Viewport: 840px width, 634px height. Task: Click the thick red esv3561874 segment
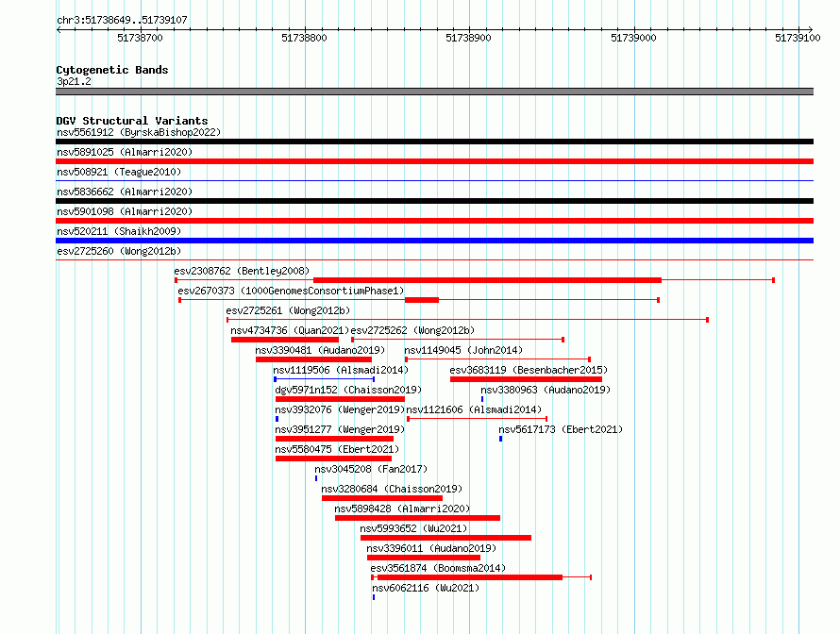tap(470, 577)
